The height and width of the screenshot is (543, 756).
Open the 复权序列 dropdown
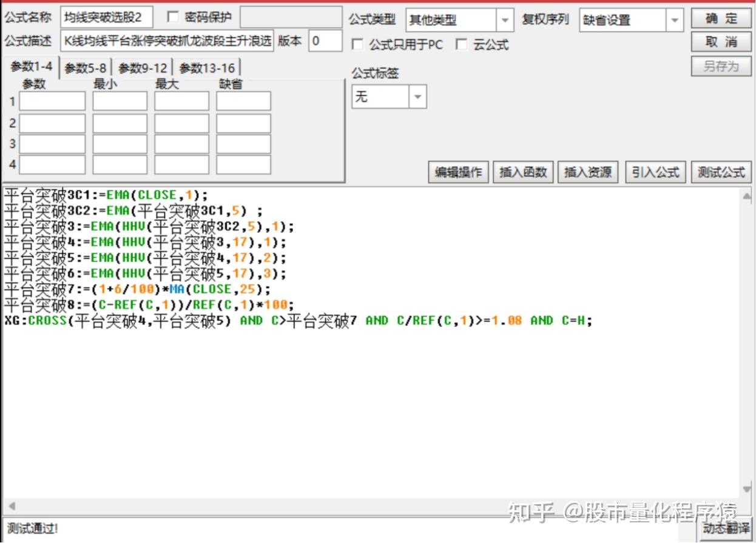[675, 20]
